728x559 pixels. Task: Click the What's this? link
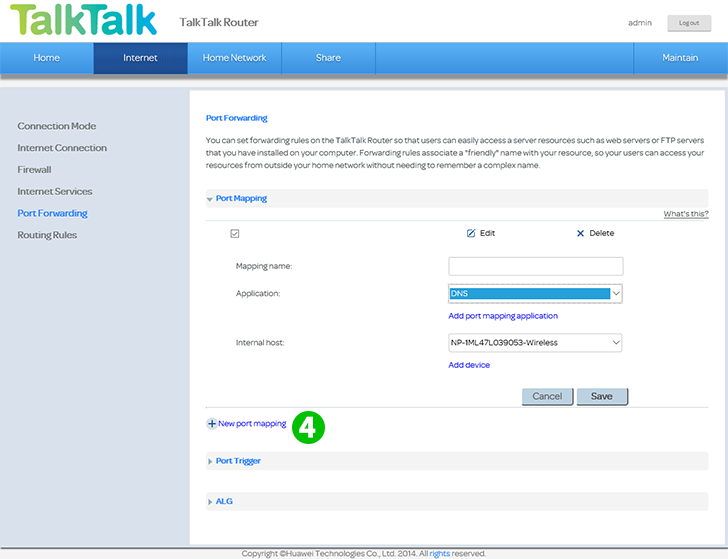(x=686, y=214)
